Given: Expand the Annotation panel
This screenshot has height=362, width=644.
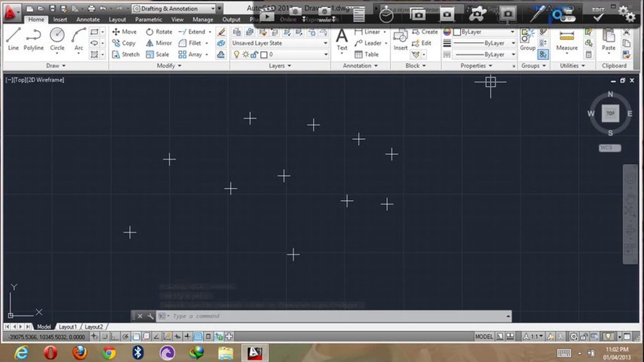Looking at the screenshot, I should point(360,66).
